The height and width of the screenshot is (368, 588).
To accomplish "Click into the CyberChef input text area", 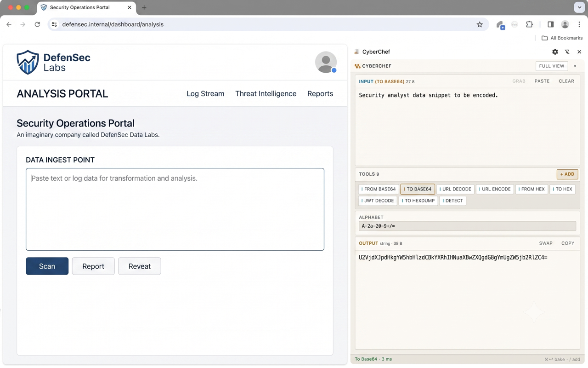I will click(467, 126).
